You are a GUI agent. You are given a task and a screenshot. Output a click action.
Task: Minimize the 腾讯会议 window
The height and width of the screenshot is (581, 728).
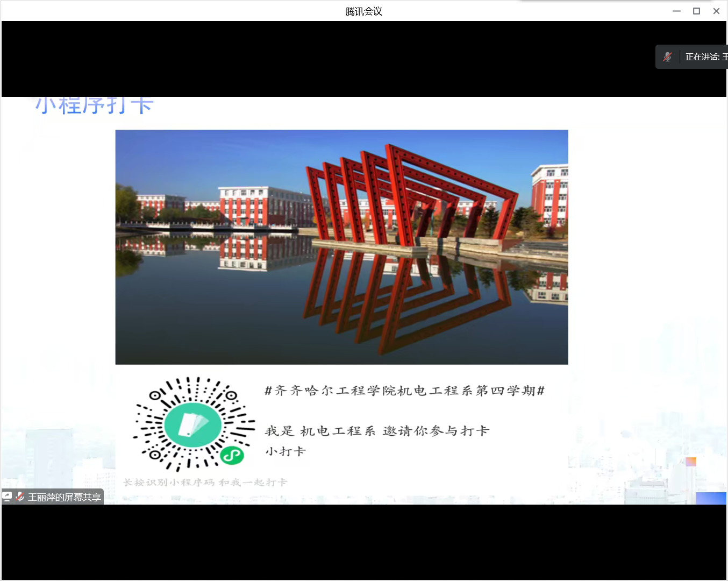pos(676,11)
